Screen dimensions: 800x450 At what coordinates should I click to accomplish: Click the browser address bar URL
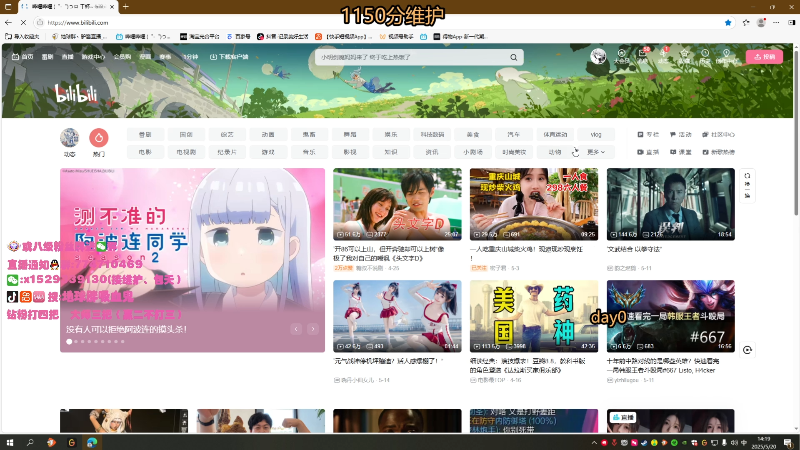[x=78, y=22]
